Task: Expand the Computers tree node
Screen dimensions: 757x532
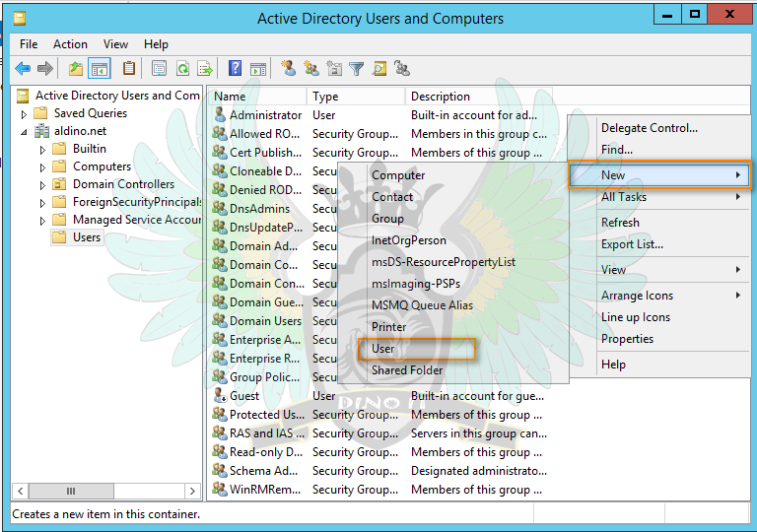Action: (x=42, y=167)
